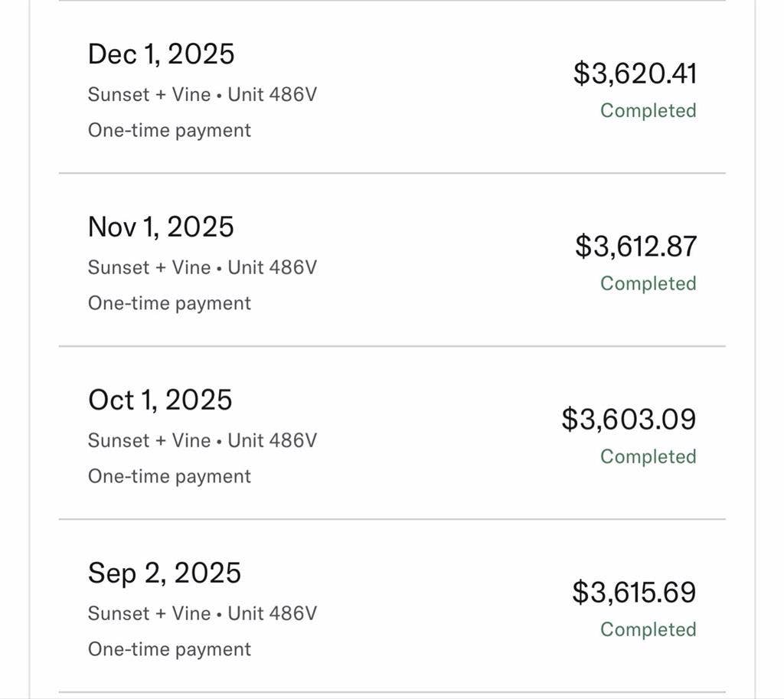784x699 pixels.
Task: Click Sunset + Vine Unit 486V under Nov 1
Action: pos(202,268)
